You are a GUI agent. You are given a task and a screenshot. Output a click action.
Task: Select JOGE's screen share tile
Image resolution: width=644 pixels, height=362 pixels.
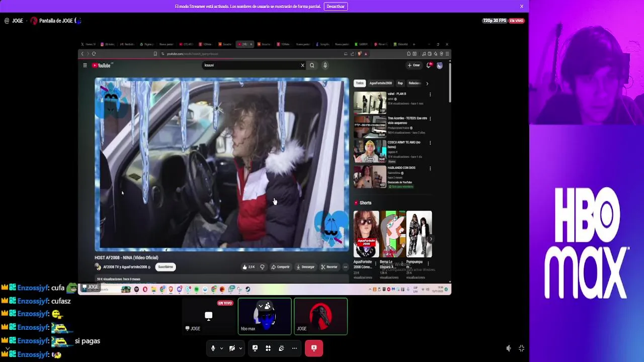[x=209, y=316]
